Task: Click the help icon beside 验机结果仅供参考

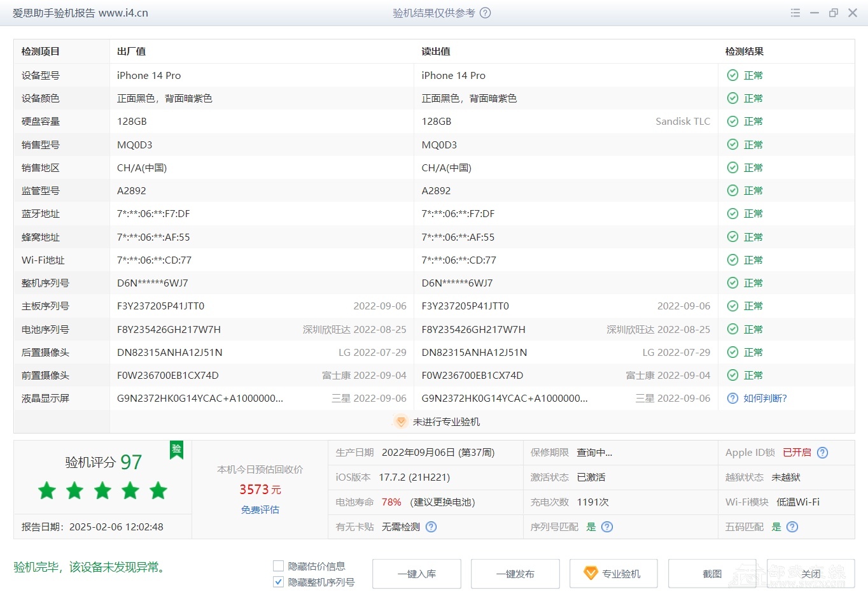Action: pos(485,13)
